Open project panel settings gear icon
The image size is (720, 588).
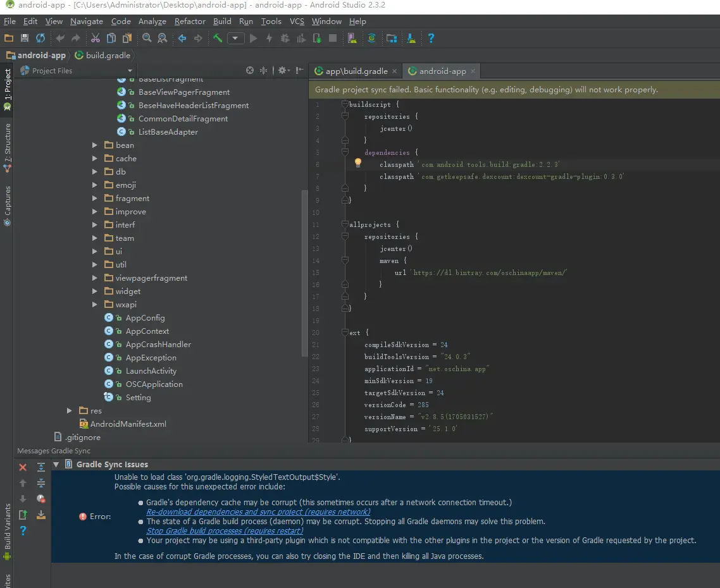(282, 71)
